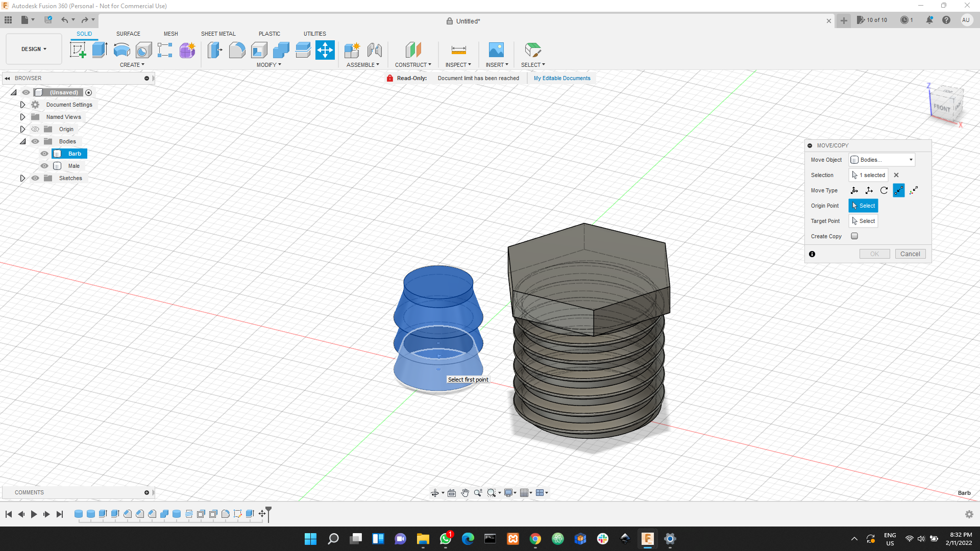Click the Target Point Select field
Screen dimensions: 980x551
pos(863,221)
